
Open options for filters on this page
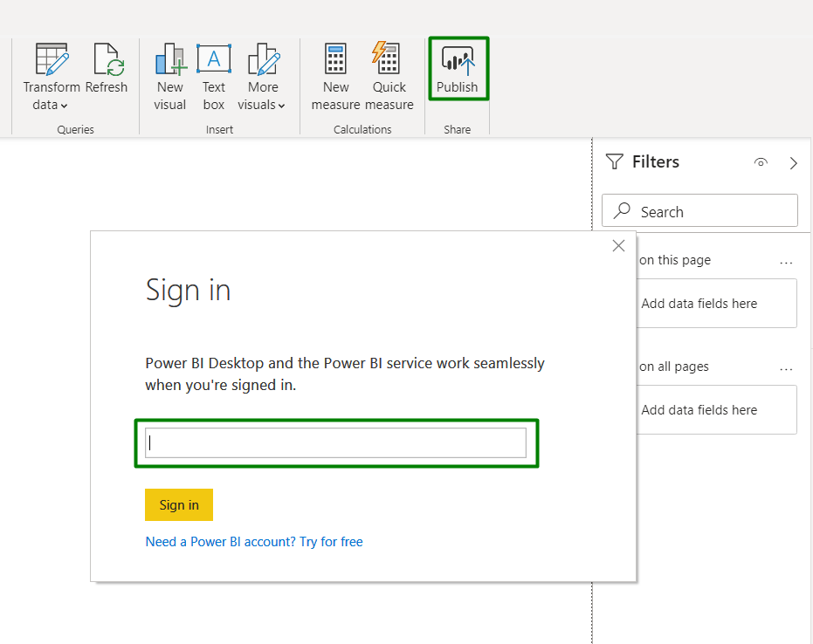click(x=786, y=261)
